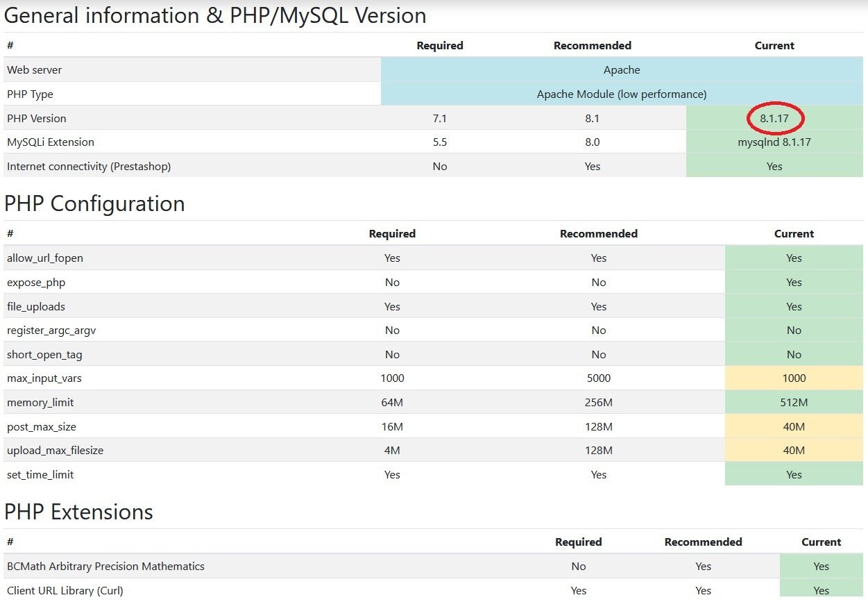The image size is (868, 602).
Task: Click the General information & PHP/MySQL Version heading
Action: pos(215,15)
